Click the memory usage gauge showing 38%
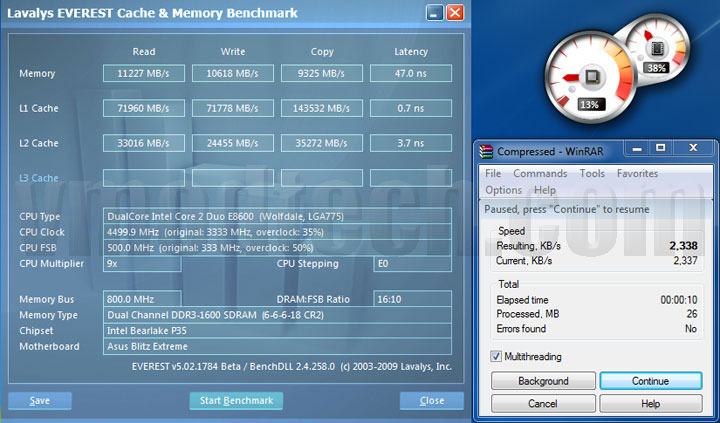Screen dimensions: 720x423 pos(657,47)
